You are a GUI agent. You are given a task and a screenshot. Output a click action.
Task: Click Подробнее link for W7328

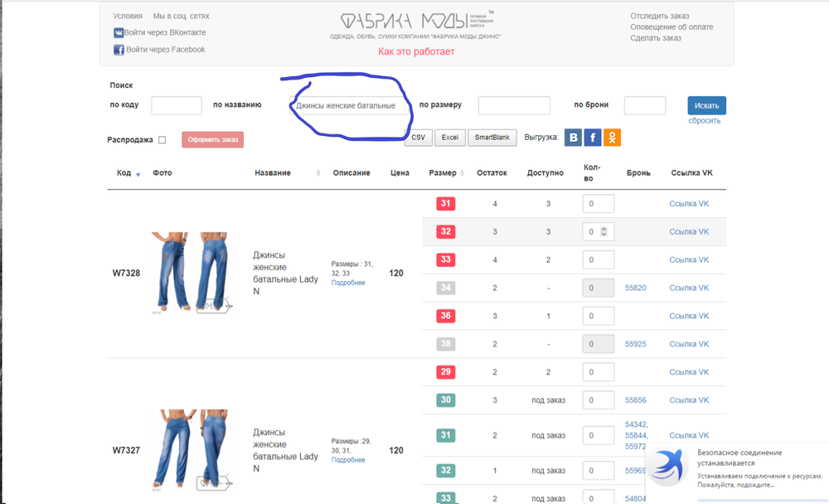point(348,283)
